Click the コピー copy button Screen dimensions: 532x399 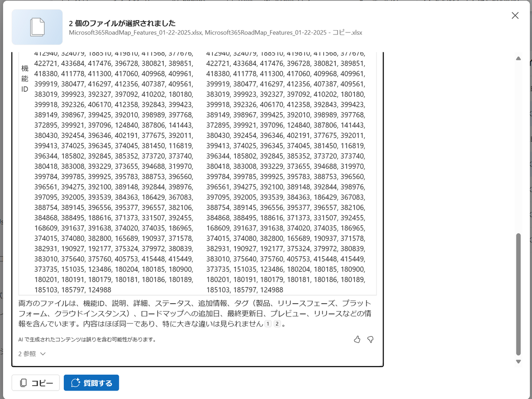tap(35, 383)
